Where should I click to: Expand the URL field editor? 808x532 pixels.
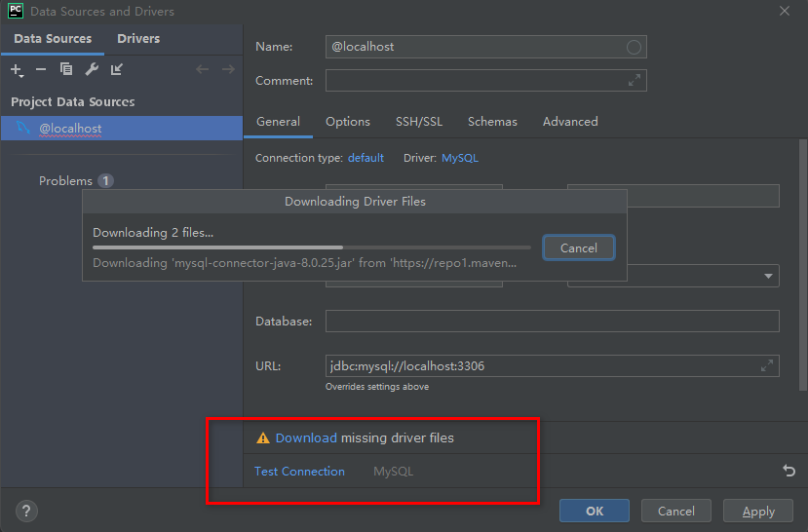pyautogui.click(x=767, y=365)
